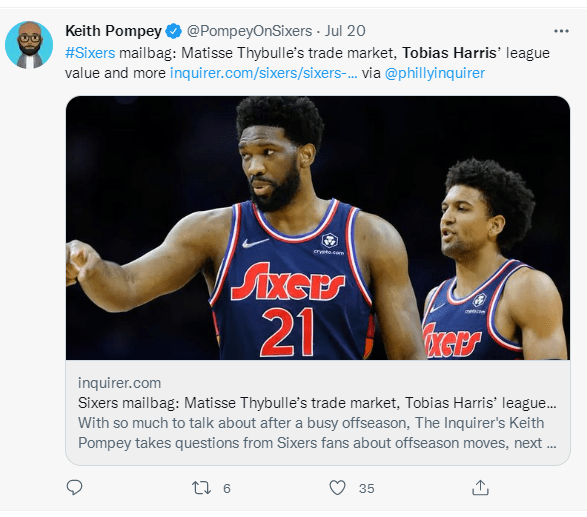Open the #Sixers hashtag link
The height and width of the screenshot is (517, 587).
coord(90,53)
